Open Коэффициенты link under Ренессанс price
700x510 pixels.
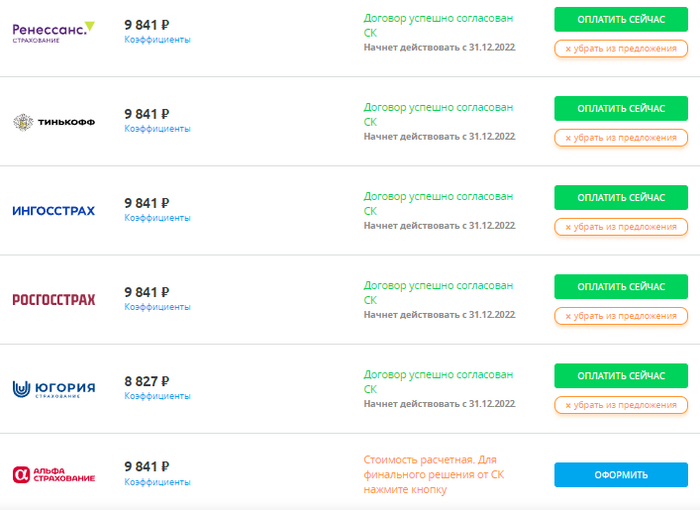coord(157,40)
